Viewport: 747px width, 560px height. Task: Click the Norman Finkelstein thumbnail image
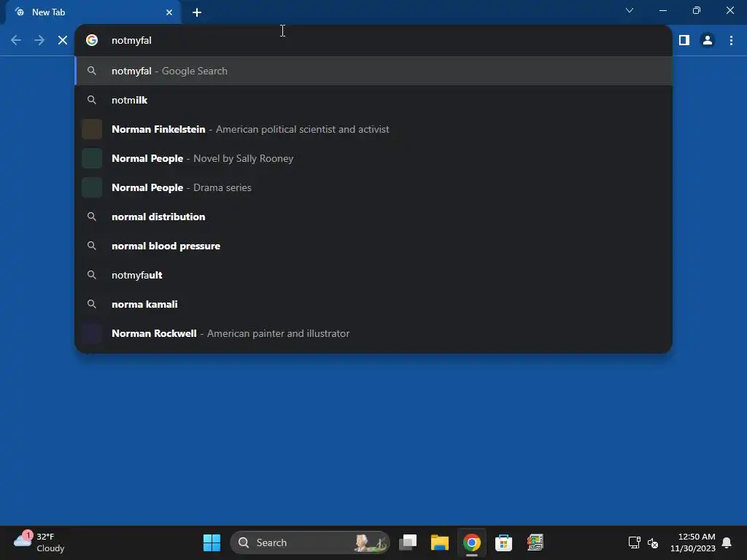coord(92,129)
